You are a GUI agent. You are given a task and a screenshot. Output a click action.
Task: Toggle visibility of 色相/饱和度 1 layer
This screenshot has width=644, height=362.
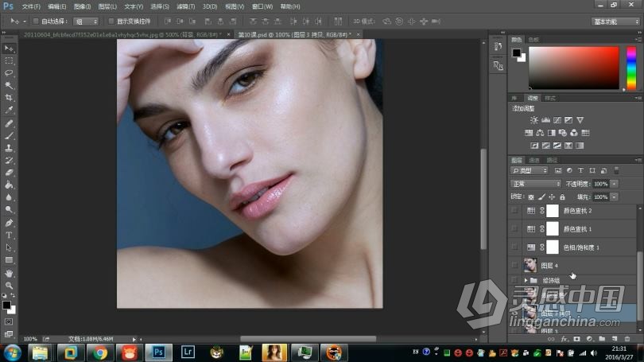(x=514, y=247)
